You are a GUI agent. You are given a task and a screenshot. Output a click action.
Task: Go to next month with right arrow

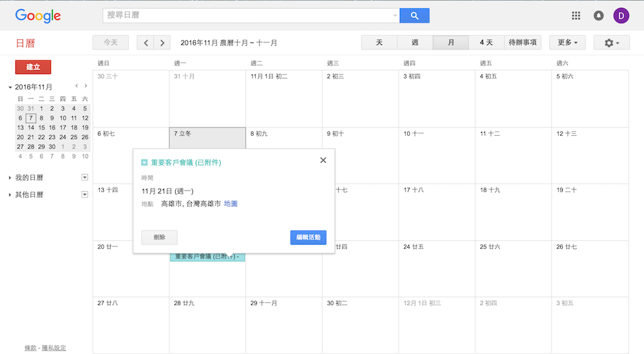click(162, 43)
